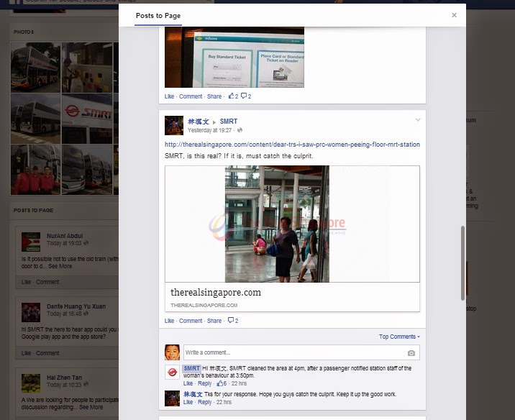
Task: Open the Yesterday at 19:27 timestamp
Action: pos(209,130)
